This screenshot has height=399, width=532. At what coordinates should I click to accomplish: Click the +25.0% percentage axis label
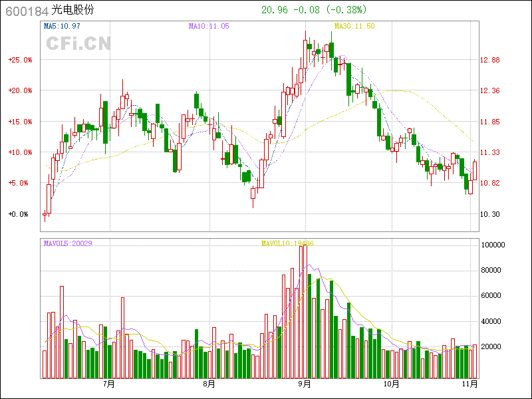pos(20,60)
